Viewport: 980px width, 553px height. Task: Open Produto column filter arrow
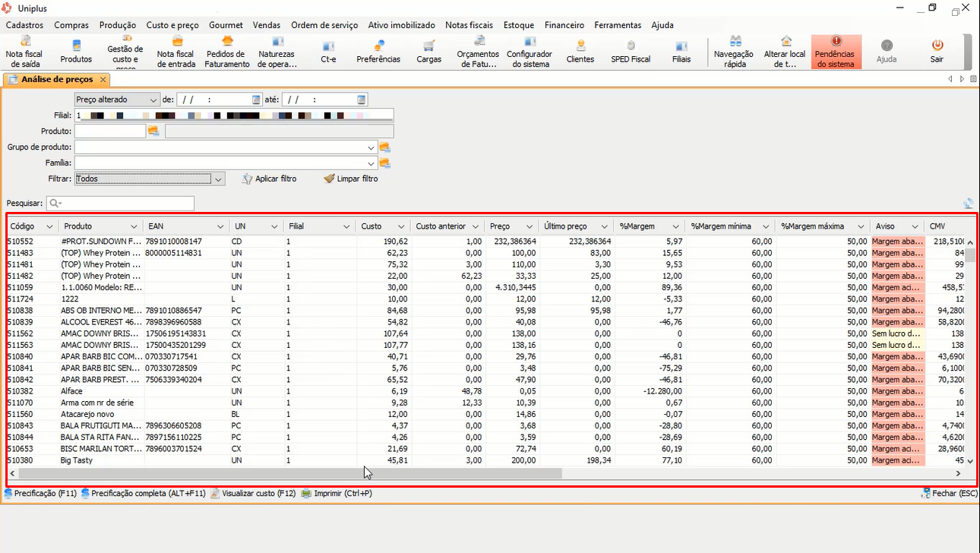tap(134, 226)
